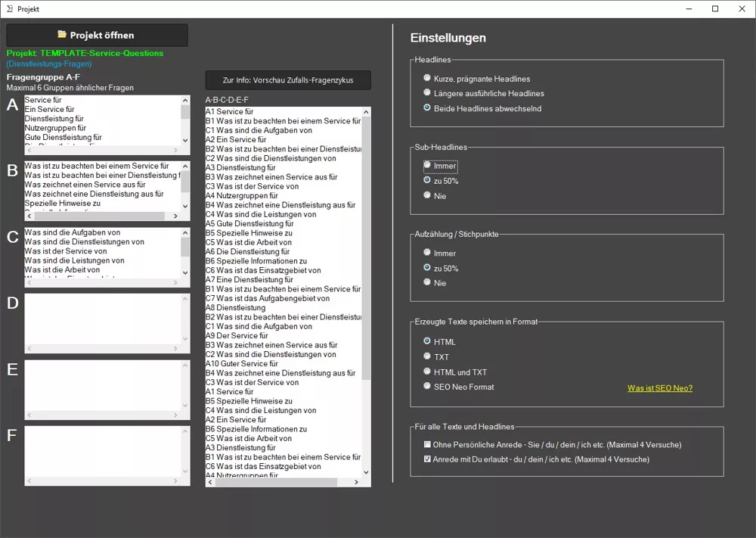Viewport: 756px width, 538px height.
Task: Click into empty group F text box
Action: point(103,451)
